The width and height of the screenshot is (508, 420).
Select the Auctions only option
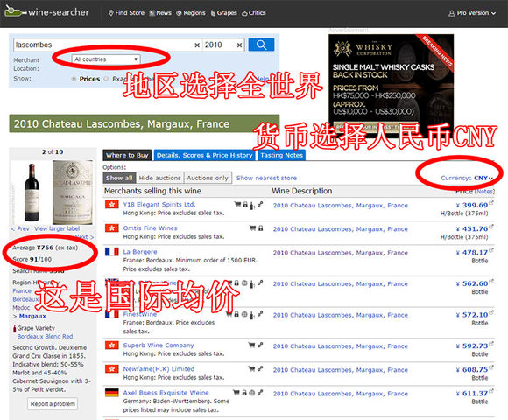pyautogui.click(x=208, y=178)
